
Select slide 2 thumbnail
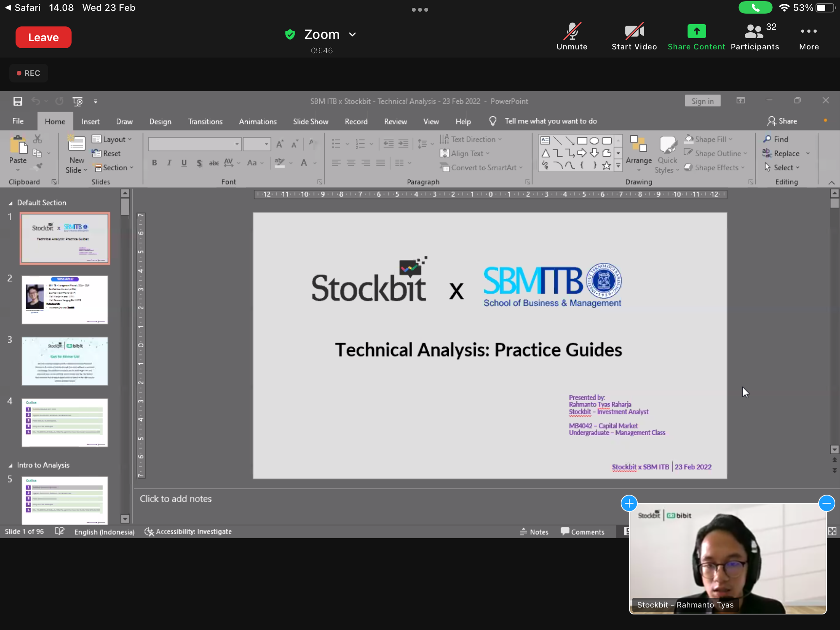coord(65,300)
